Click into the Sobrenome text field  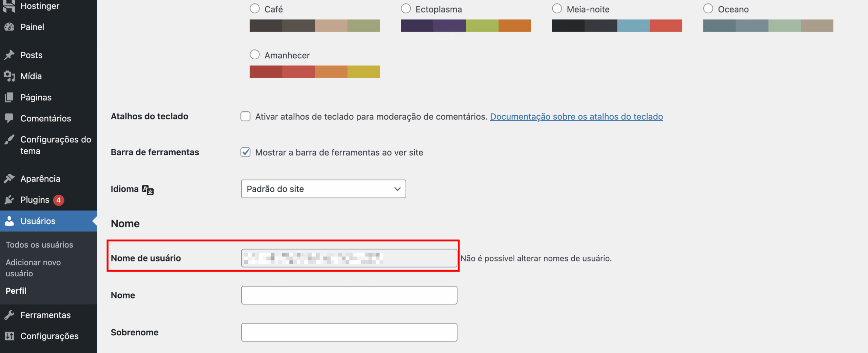(x=349, y=332)
